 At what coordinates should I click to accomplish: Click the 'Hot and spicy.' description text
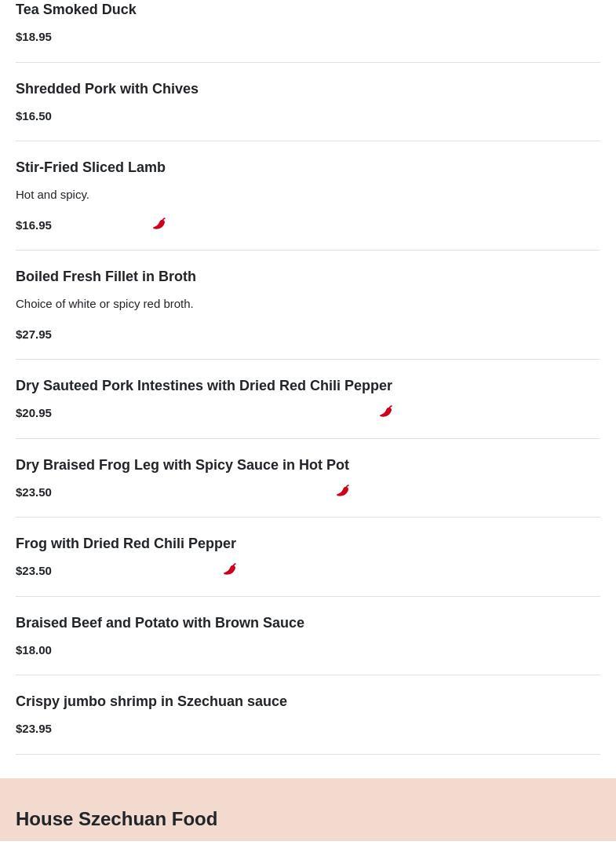[x=53, y=194]
